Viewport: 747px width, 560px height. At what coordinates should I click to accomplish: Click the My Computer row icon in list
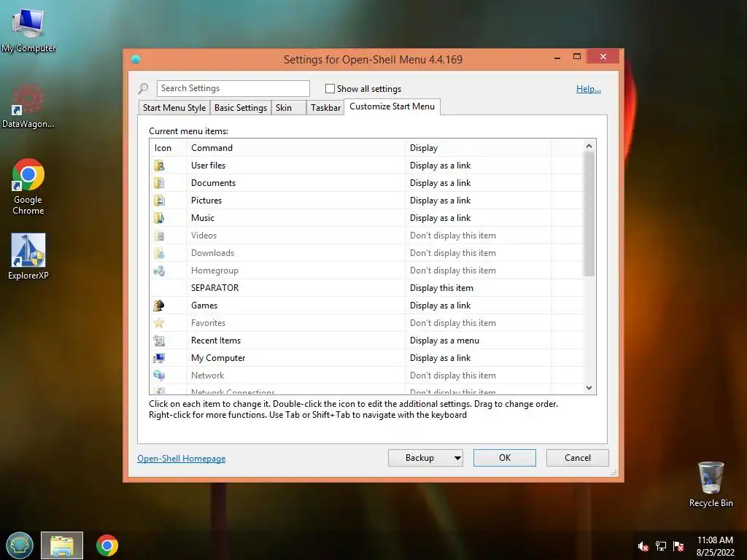[x=159, y=358]
